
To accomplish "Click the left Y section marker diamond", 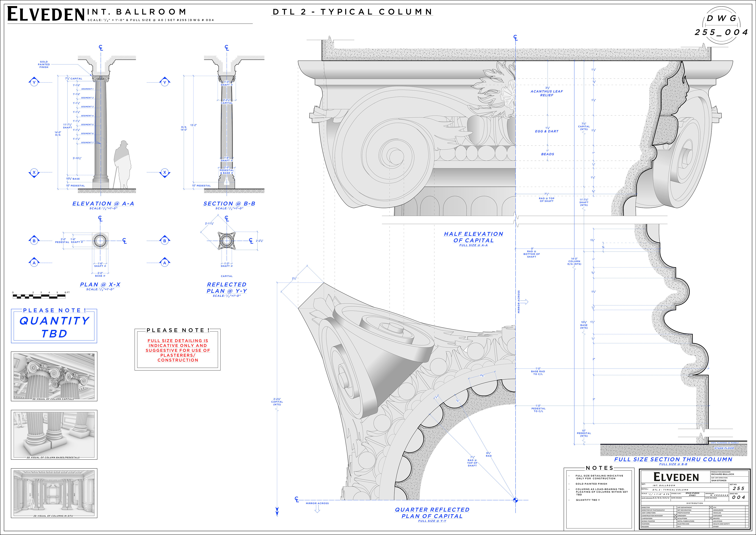I will click(34, 82).
